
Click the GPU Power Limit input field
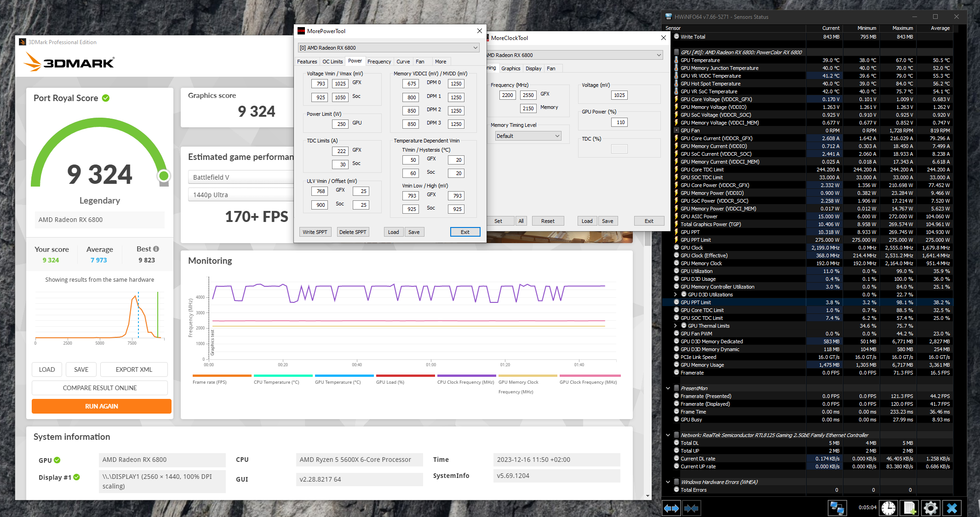coord(340,124)
